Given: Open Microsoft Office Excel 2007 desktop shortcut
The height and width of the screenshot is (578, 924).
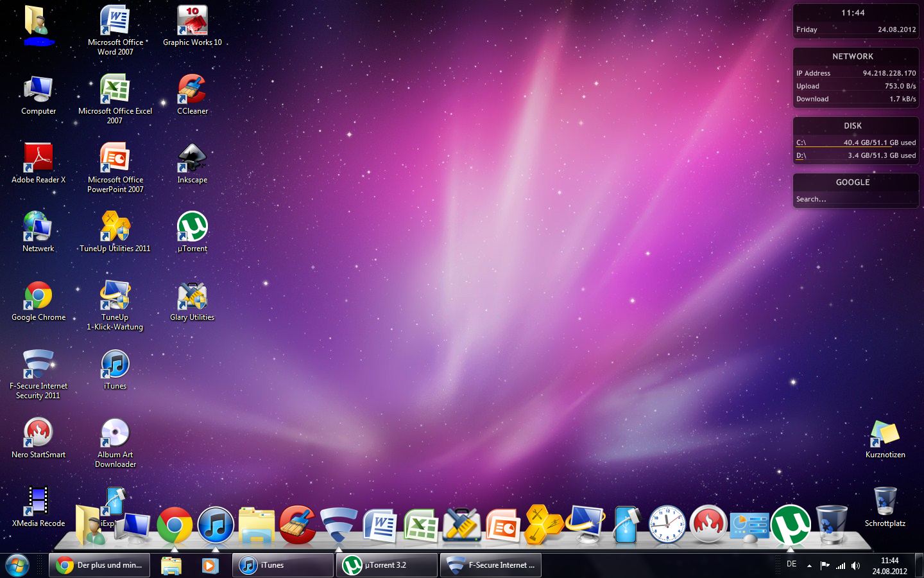Looking at the screenshot, I should [x=115, y=99].
